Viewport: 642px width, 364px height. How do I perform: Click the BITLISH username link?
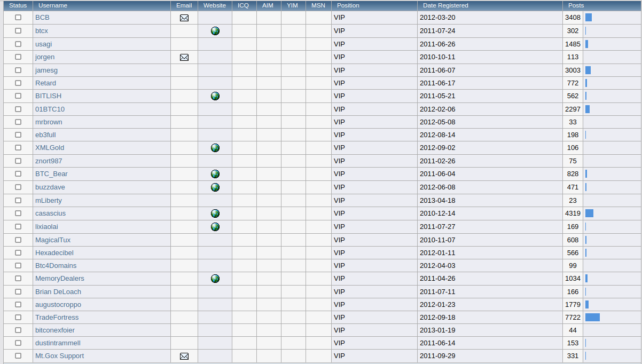tap(48, 96)
